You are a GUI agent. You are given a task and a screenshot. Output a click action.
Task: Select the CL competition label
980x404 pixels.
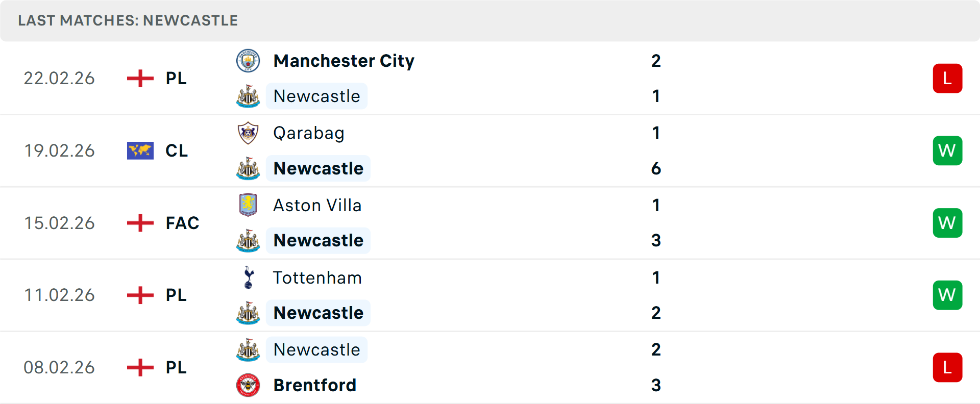(176, 150)
